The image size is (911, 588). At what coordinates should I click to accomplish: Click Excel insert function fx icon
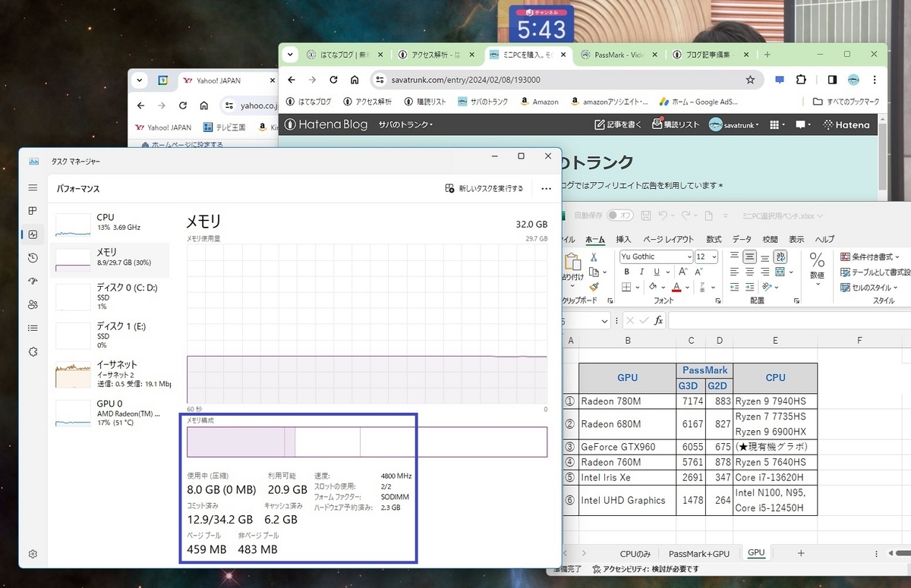pyautogui.click(x=659, y=320)
